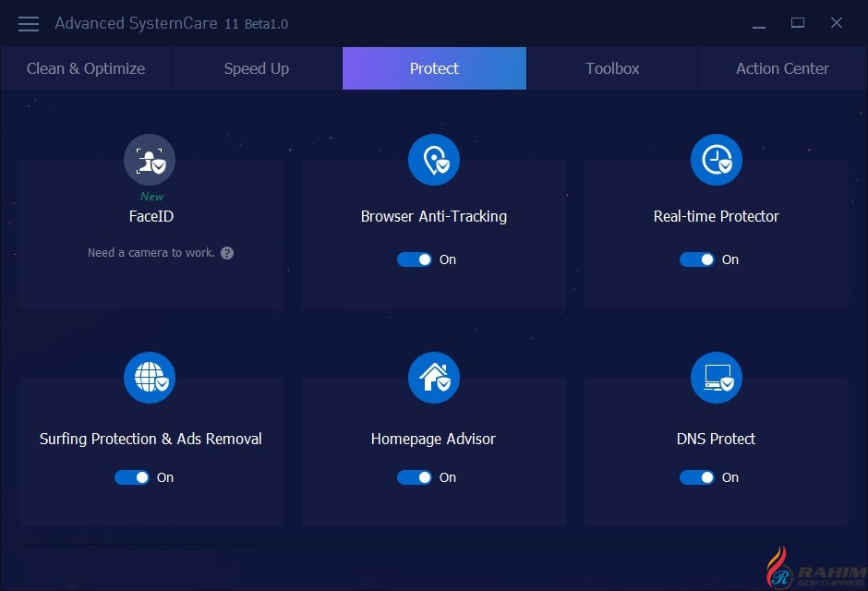Screen dimensions: 868x591
Task: Click the 'Advanced SystemCare 11 Beta1.0' title
Action: pyautogui.click(x=171, y=24)
